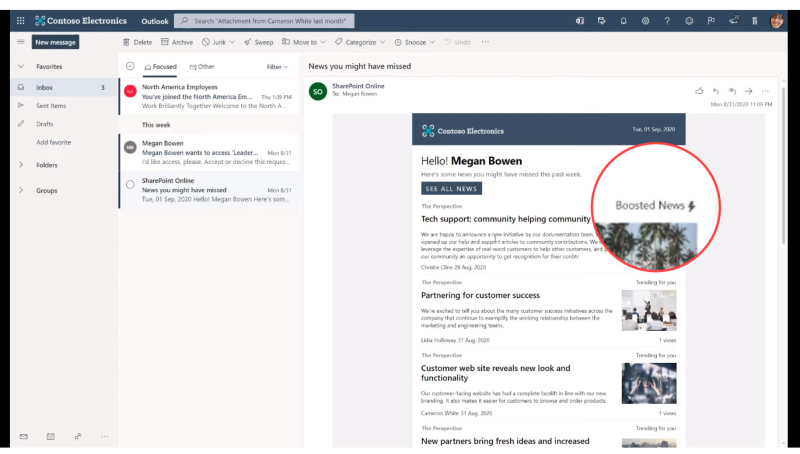Open the calendar icon in bottom navigation

click(51, 436)
